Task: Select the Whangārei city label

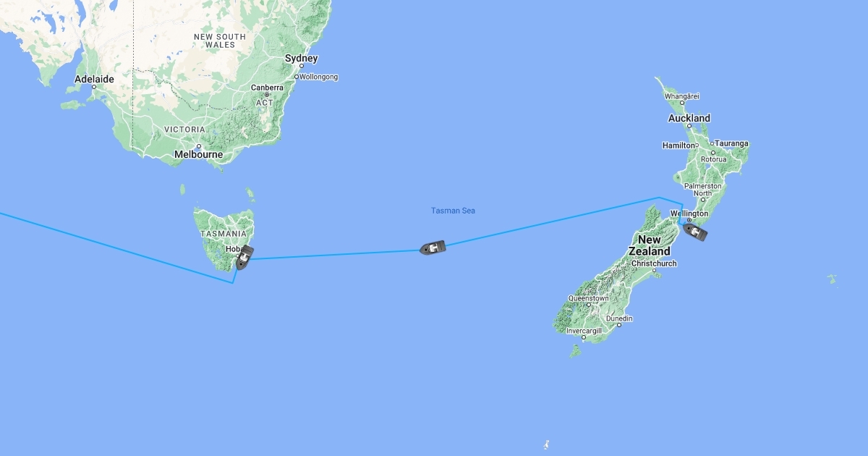Action: point(682,96)
